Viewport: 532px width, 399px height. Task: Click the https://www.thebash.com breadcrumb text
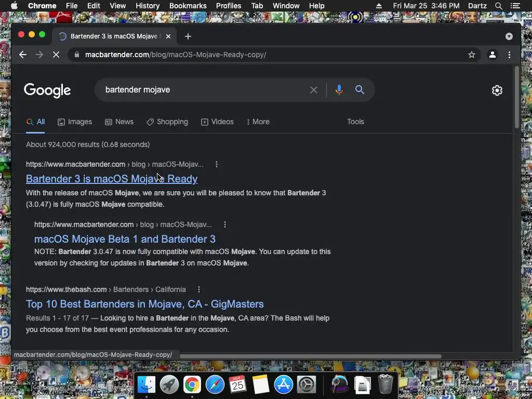pyautogui.click(x=66, y=289)
